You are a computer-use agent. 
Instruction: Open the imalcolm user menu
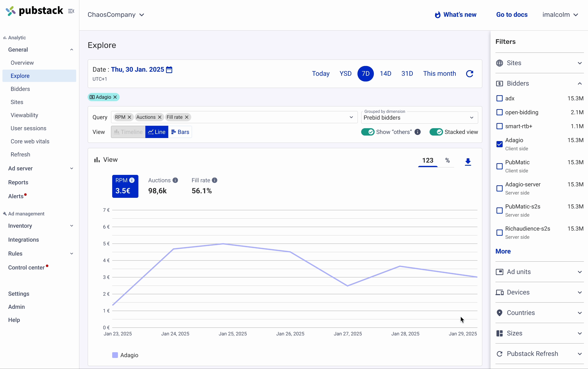560,15
